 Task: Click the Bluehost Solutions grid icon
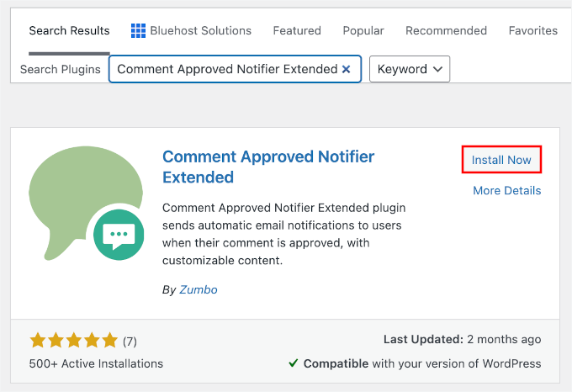[x=138, y=30]
